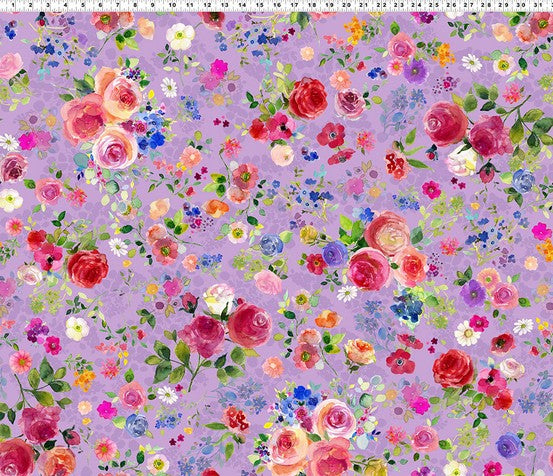Image resolution: width=553 pixels, height=476 pixels.
Task: Click the ruler number 13
Action: coord(225,5)
